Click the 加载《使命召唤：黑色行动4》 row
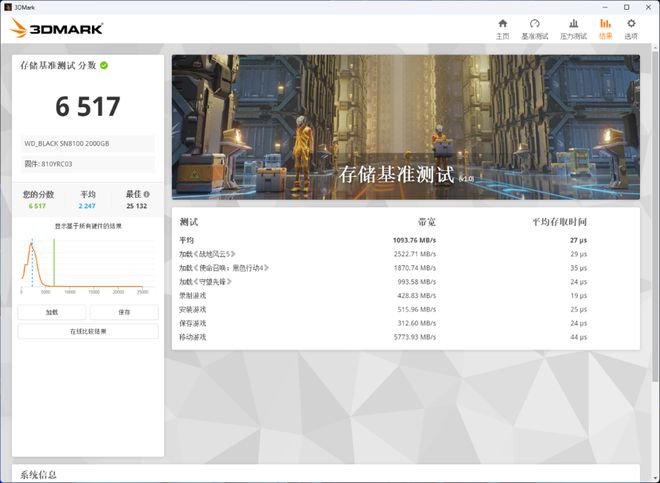The height and width of the screenshot is (483, 660). coord(224,268)
